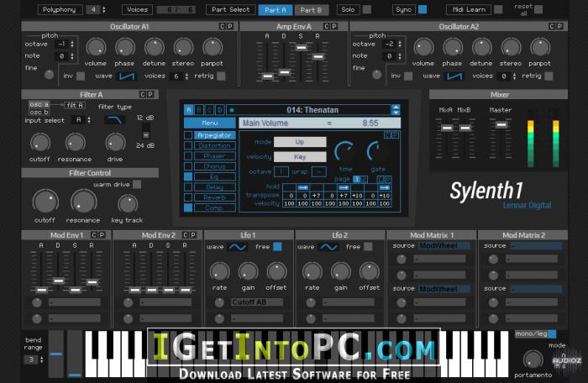Click the Lfo 1 rate knob

pyautogui.click(x=220, y=271)
